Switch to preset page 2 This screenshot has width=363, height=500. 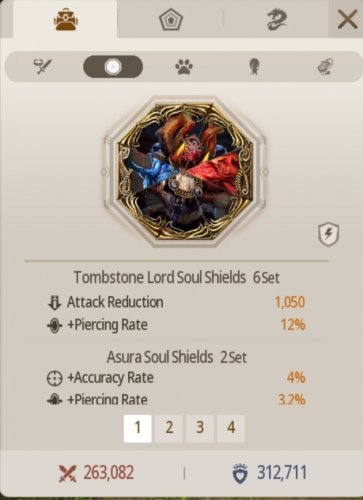(x=169, y=428)
